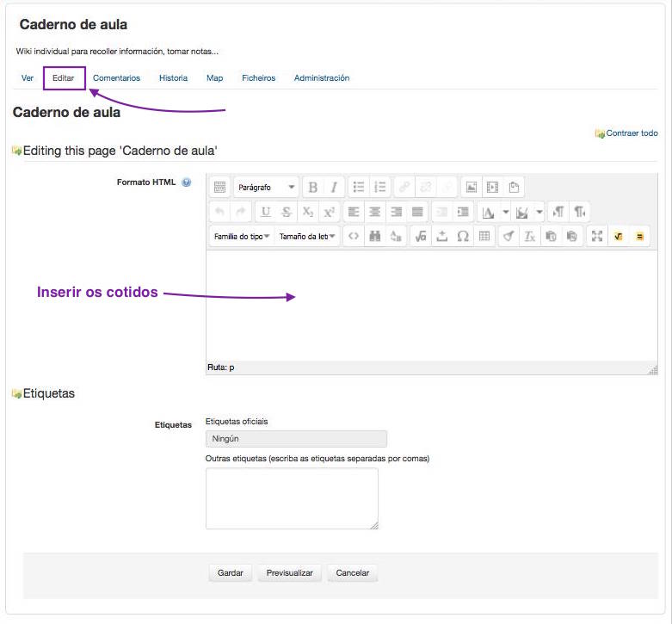Click the insert image icon

pyautogui.click(x=471, y=188)
